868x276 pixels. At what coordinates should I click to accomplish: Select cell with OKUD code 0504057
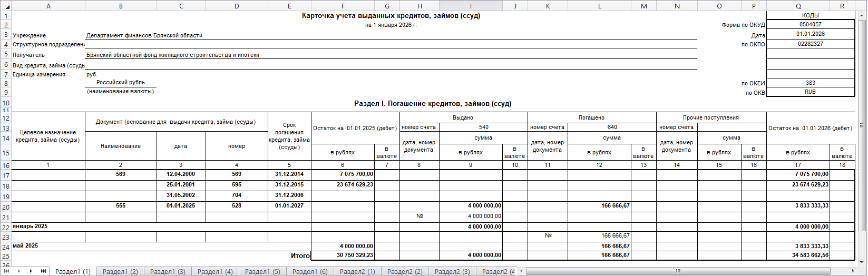[x=810, y=25]
